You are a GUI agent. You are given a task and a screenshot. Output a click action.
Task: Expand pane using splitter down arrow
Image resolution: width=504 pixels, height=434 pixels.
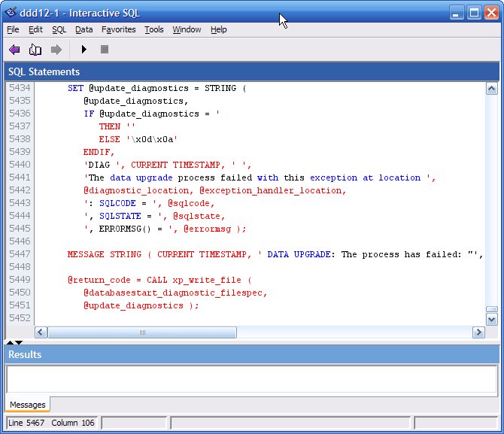point(19,342)
